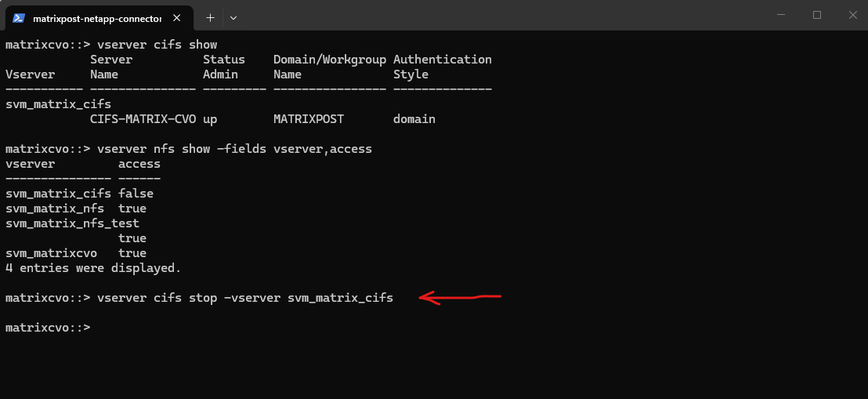Viewport: 868px width, 399px height.
Task: Select the matrixpost-netapp-connector tab
Action: [x=96, y=17]
